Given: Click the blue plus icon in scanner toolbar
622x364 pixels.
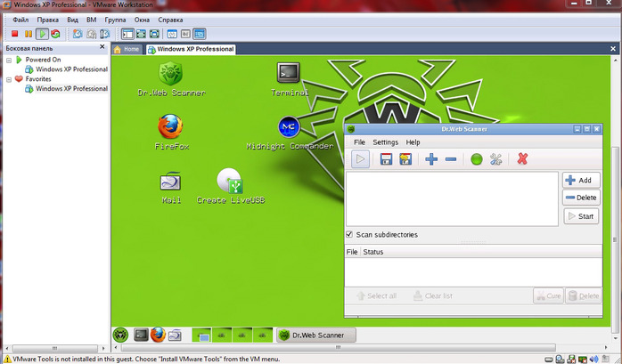Looking at the screenshot, I should [x=431, y=159].
